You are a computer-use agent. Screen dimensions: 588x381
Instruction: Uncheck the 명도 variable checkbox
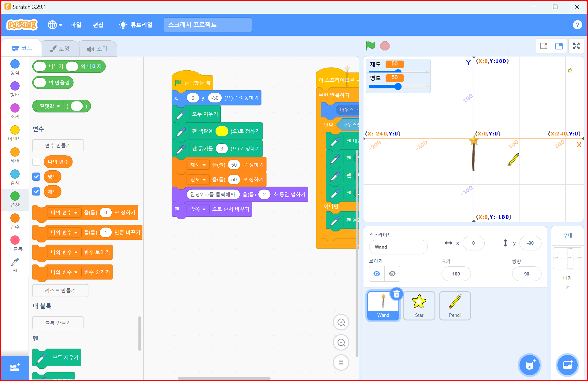[x=36, y=176]
